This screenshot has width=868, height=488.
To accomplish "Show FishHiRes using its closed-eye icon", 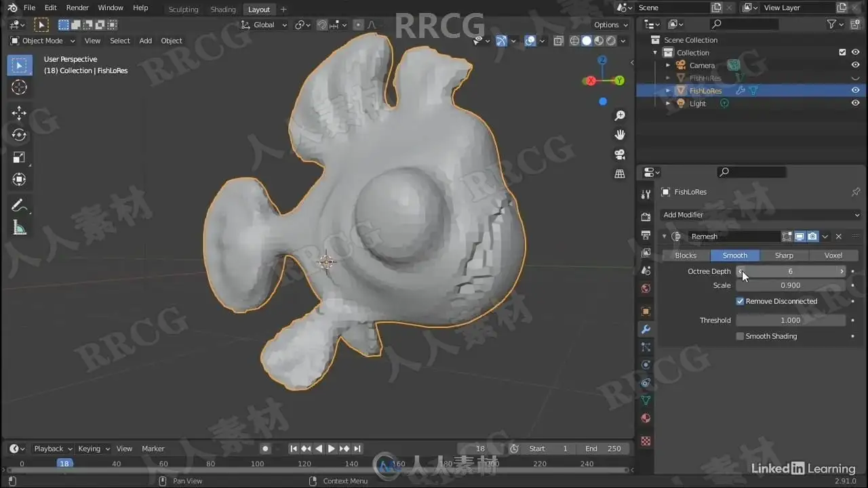I will tap(856, 78).
